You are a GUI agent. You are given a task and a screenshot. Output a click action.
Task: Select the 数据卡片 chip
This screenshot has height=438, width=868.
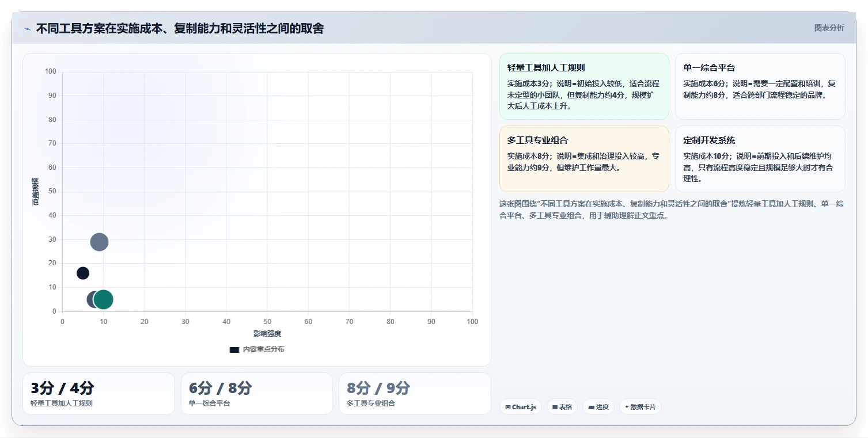640,407
